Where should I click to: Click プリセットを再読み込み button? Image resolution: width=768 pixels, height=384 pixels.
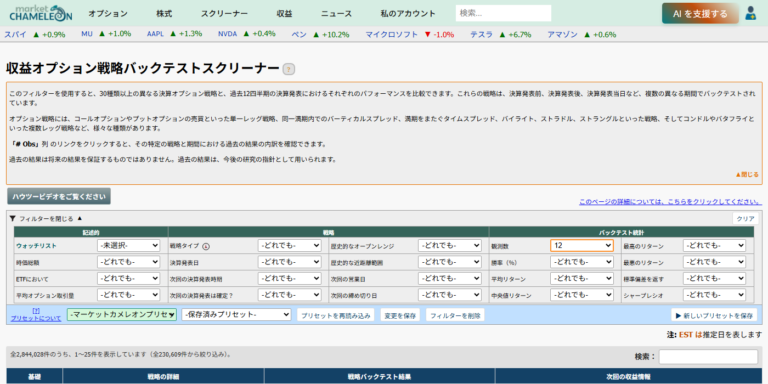click(x=336, y=315)
